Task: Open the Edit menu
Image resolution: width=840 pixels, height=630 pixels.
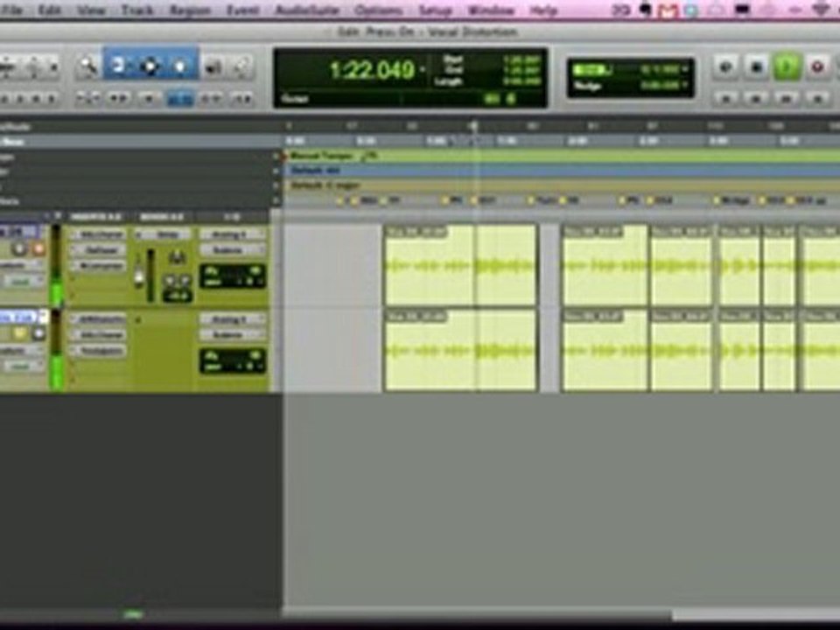Action: (49, 10)
